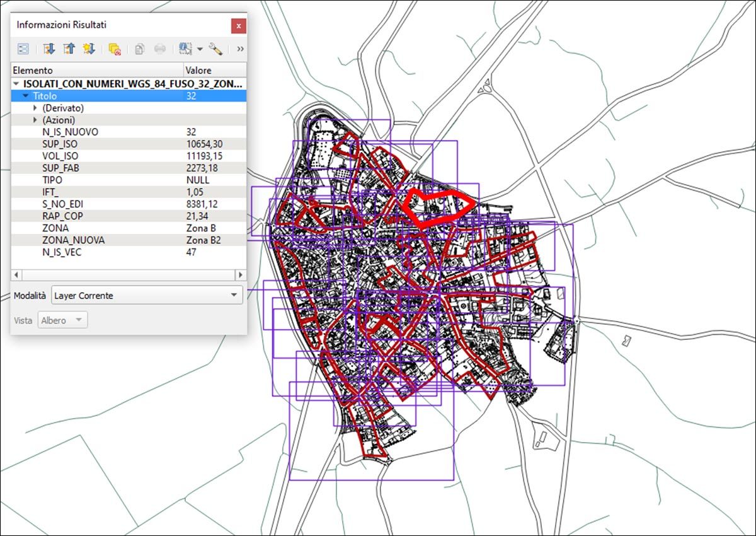
Task: Show the hidden toolbar items via the overflow chevron
Action: pyautogui.click(x=240, y=49)
